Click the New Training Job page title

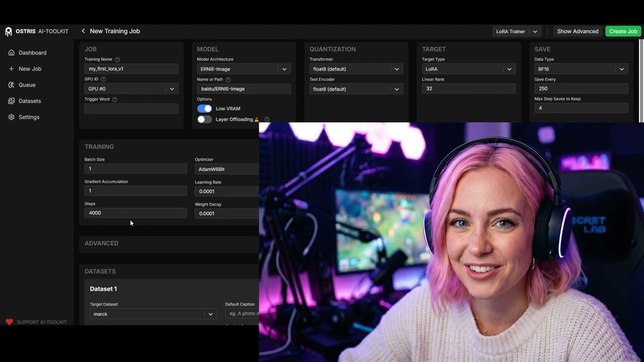point(115,31)
